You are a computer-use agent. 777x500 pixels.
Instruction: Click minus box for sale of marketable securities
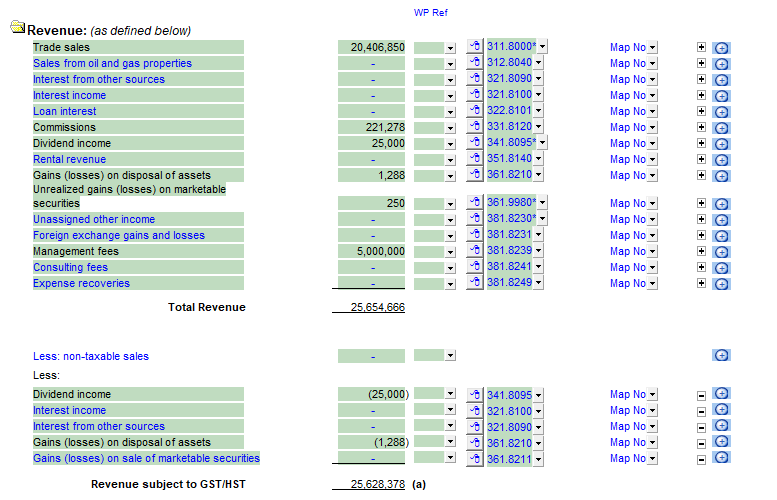pos(701,460)
